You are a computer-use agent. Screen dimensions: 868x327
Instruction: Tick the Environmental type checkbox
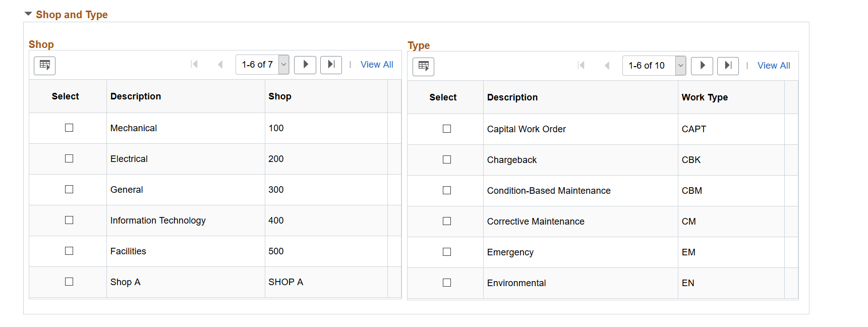[x=447, y=283]
